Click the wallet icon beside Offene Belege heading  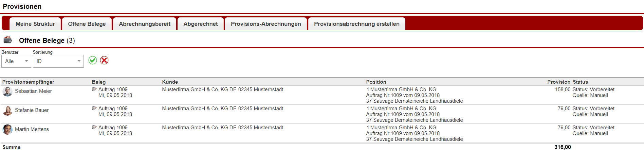(x=8, y=40)
